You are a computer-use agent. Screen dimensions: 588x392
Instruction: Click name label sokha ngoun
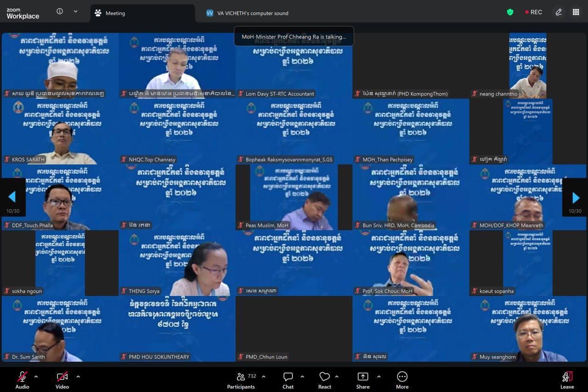[x=27, y=291]
